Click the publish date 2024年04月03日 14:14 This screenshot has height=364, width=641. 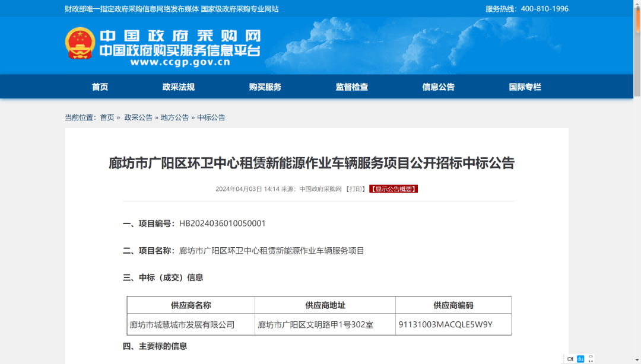click(x=247, y=189)
